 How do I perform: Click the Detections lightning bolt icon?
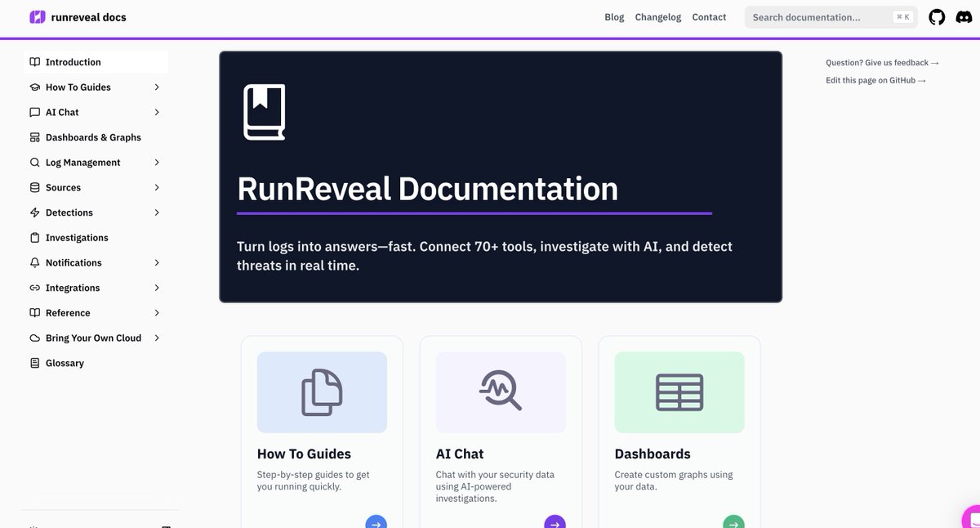(x=34, y=213)
